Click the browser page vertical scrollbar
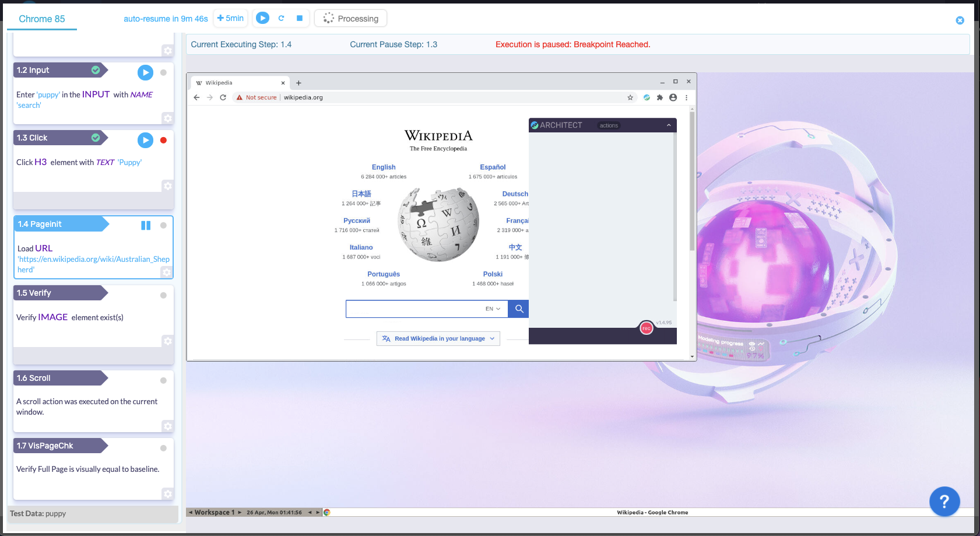This screenshot has height=536, width=980. 692,181
